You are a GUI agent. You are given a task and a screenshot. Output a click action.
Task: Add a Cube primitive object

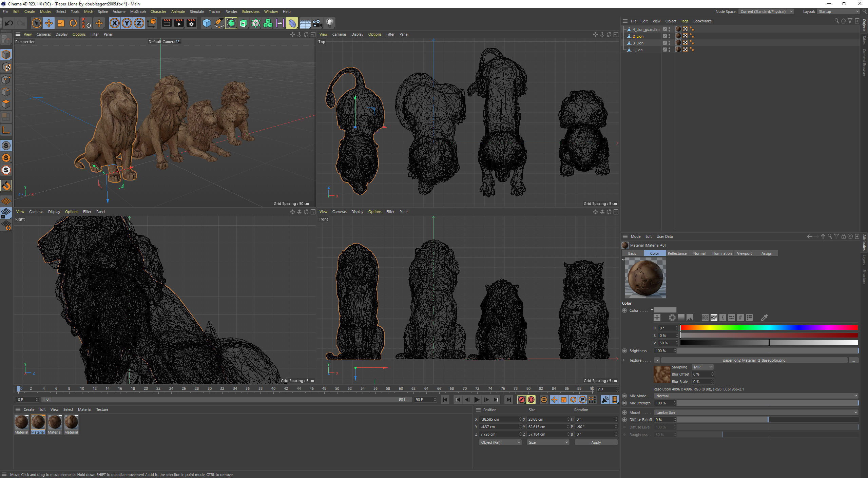207,23
